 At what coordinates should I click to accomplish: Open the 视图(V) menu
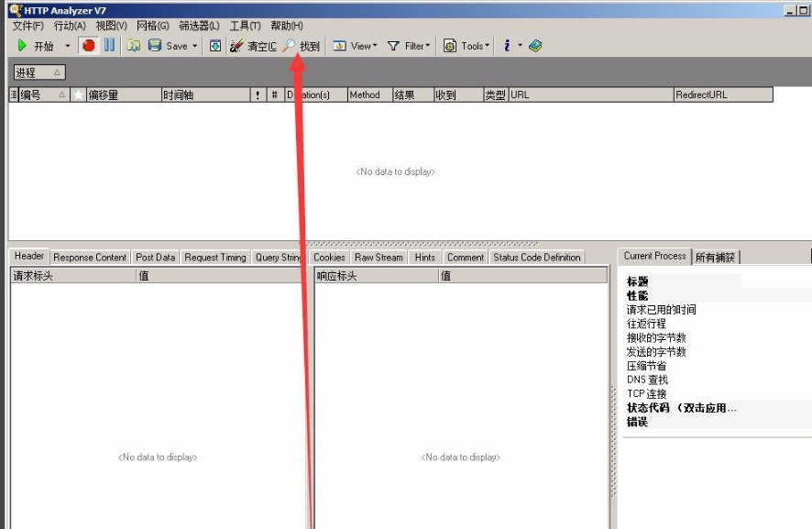tap(110, 25)
